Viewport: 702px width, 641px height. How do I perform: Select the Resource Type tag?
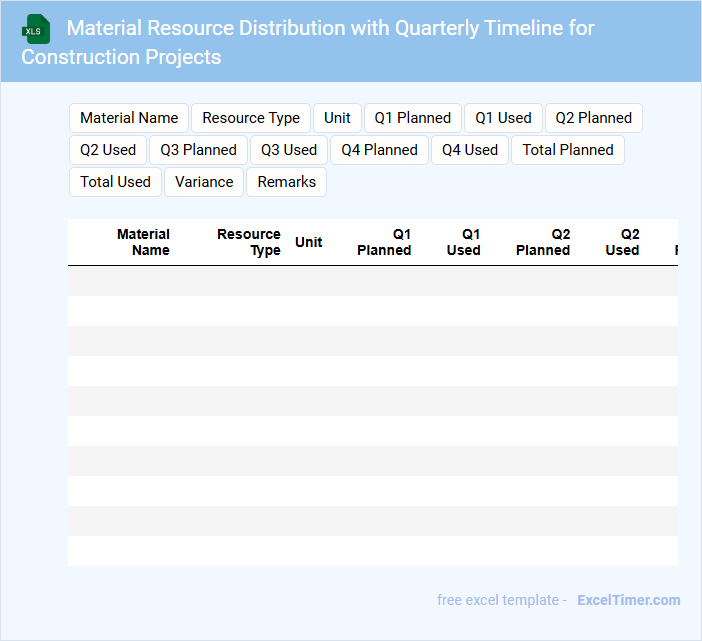click(251, 118)
